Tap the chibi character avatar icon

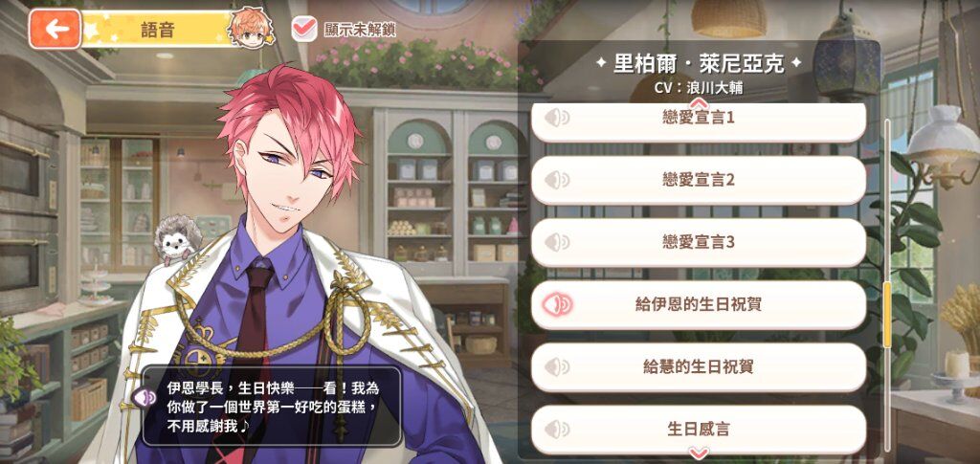251,29
